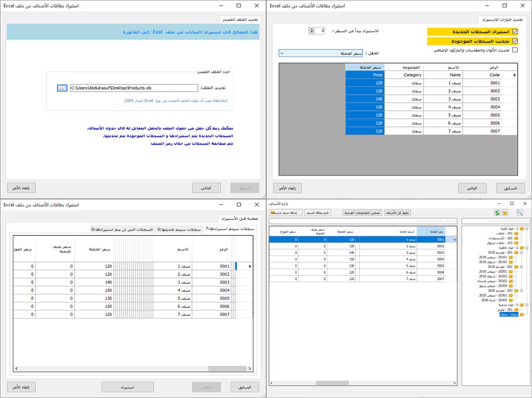Screen dimensions: 532x398
Task: Select tree item 20203 - صيفي فستان
Action: [x=493, y=281]
